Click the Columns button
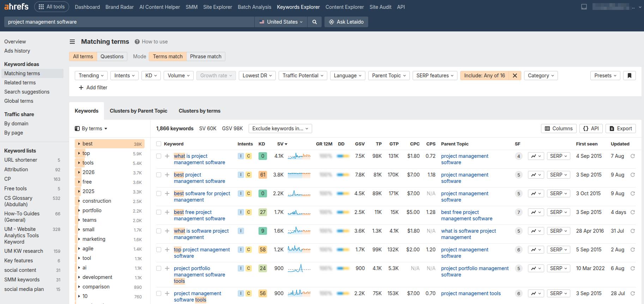The width and height of the screenshot is (644, 304). tap(559, 129)
